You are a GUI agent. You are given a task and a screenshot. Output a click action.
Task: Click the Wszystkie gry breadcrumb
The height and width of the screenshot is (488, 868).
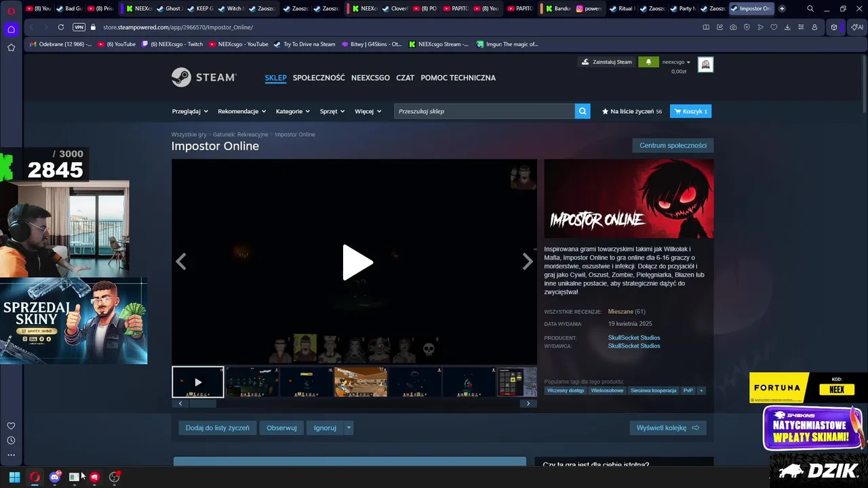tap(189, 134)
